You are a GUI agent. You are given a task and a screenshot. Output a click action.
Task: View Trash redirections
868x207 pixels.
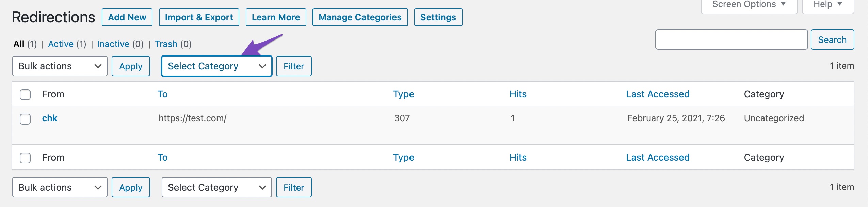(166, 44)
